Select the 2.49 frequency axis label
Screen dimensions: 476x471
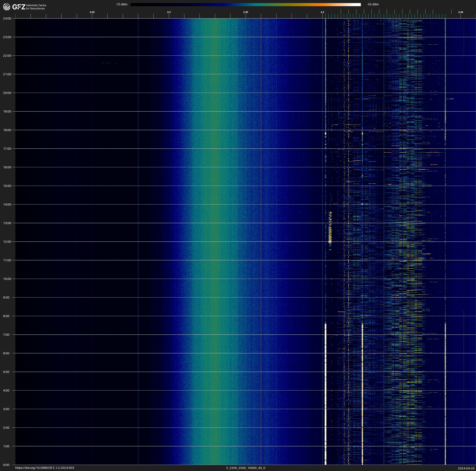pos(460,12)
